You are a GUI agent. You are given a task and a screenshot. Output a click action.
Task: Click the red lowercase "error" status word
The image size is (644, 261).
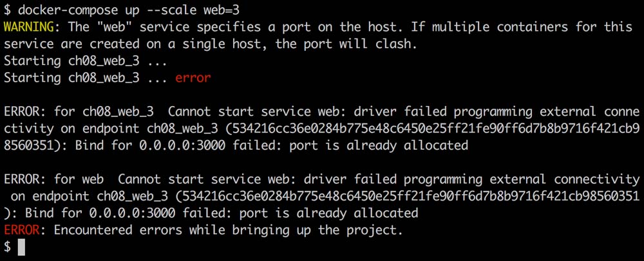tap(193, 78)
